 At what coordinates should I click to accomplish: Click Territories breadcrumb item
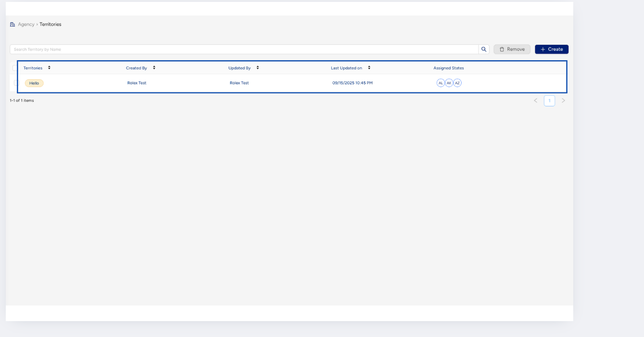pos(51,25)
